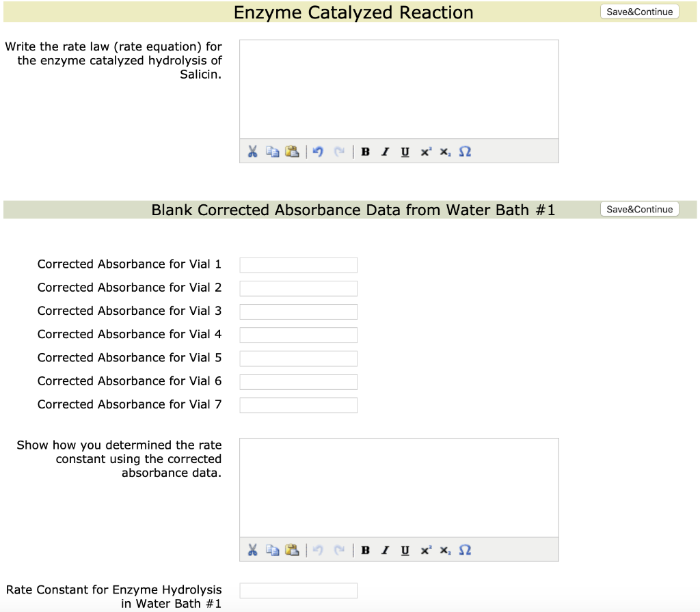Click Save&Continue in Blank Corrected Absorbance header
Viewport: 700px width, 612px height.
[639, 209]
